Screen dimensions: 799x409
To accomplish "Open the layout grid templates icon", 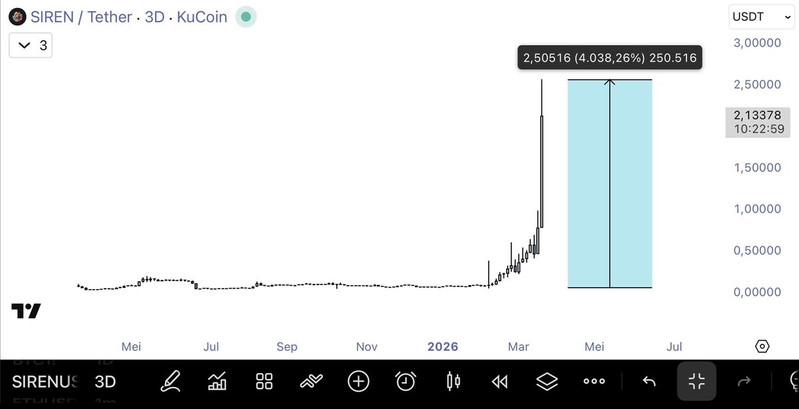I will [264, 381].
